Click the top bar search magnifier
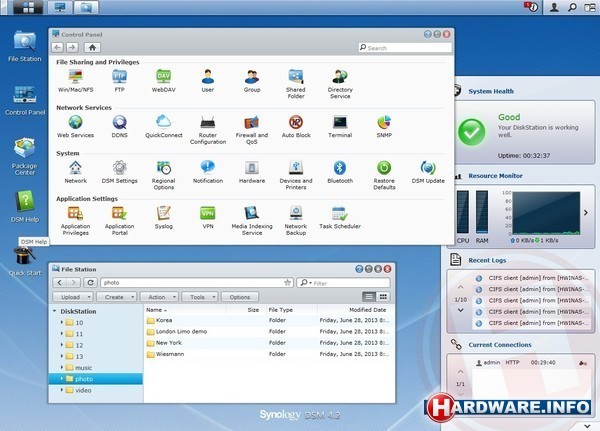This screenshot has height=431, width=600. click(x=572, y=7)
